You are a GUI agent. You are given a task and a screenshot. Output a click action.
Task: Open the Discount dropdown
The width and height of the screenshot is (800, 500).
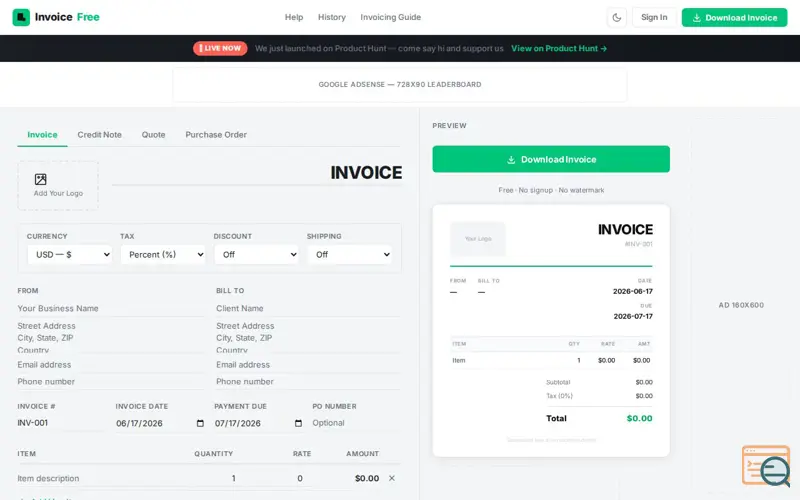point(256,255)
